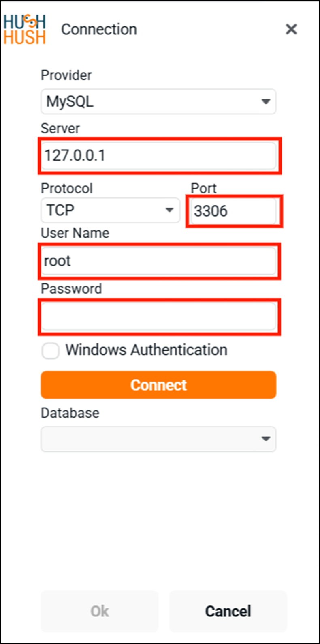Click the Protocol dropdown arrow icon
320x644 pixels.
point(170,210)
